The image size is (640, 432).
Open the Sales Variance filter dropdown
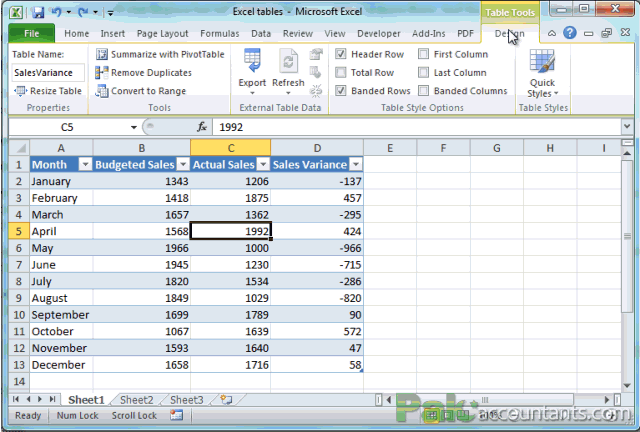pos(356,165)
